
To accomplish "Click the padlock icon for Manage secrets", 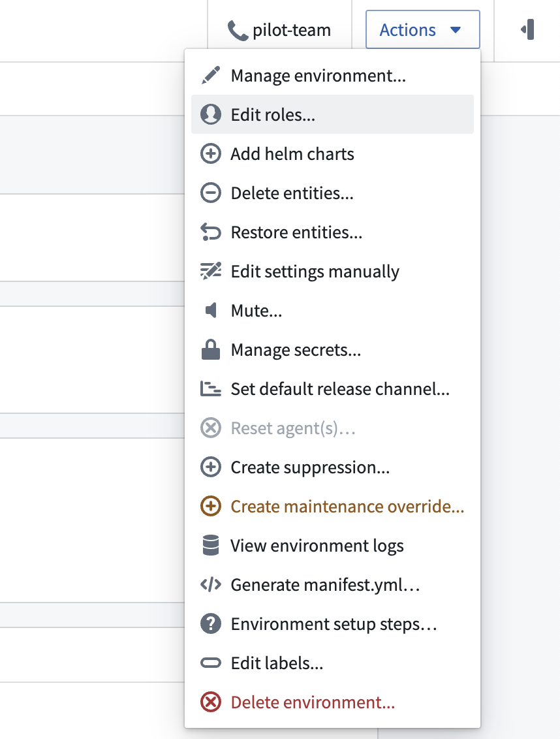I will 210,350.
